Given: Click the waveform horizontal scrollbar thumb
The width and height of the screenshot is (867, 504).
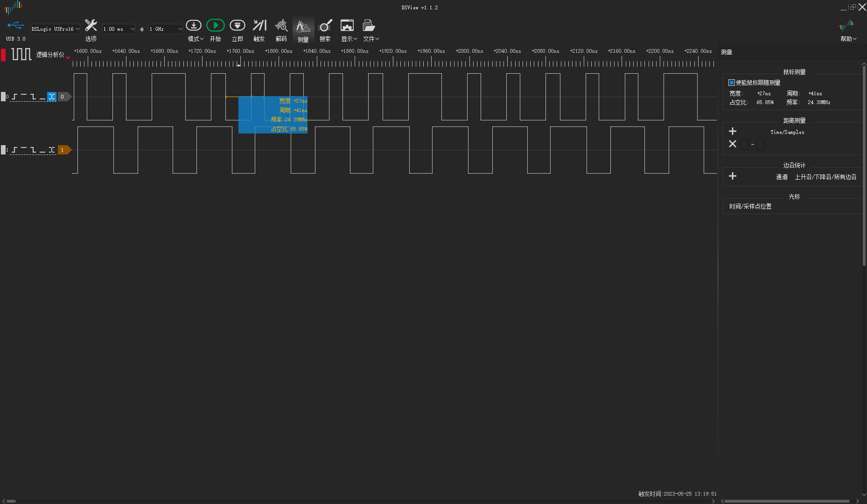Looking at the screenshot, I should (x=11, y=501).
